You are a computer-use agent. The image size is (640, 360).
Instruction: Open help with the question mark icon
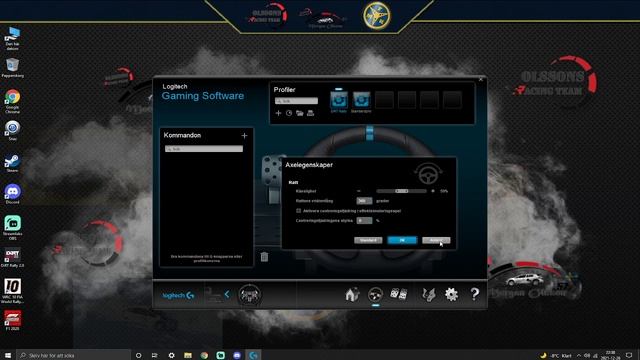point(475,294)
